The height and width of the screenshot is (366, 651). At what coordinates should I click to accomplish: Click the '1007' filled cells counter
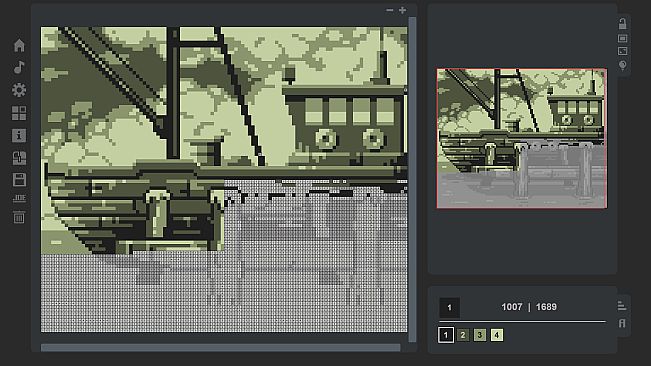pos(512,307)
